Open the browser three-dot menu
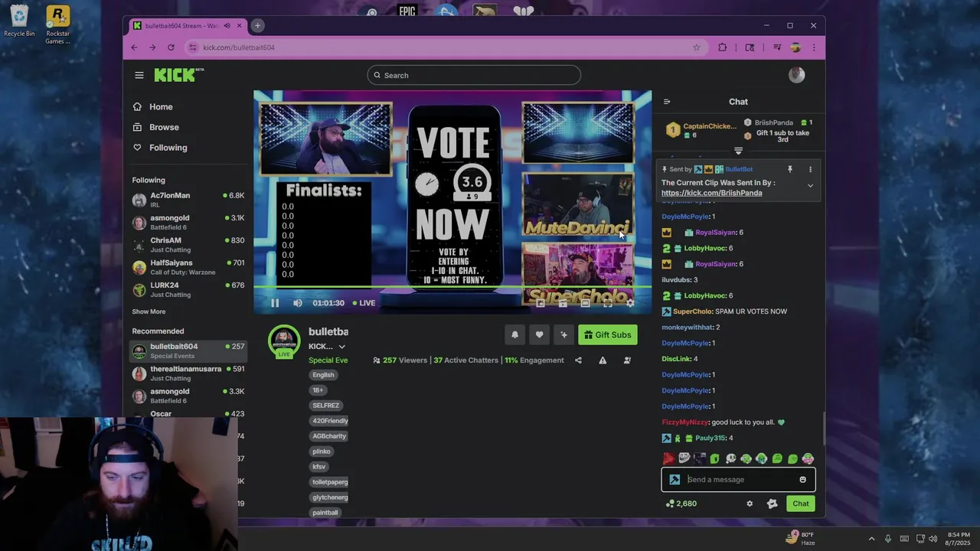The width and height of the screenshot is (980, 551). tap(813, 47)
